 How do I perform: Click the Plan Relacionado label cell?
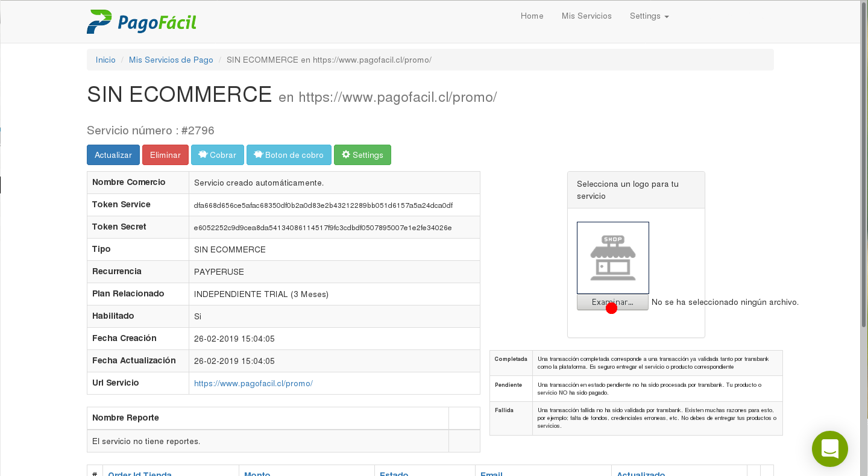(138, 294)
